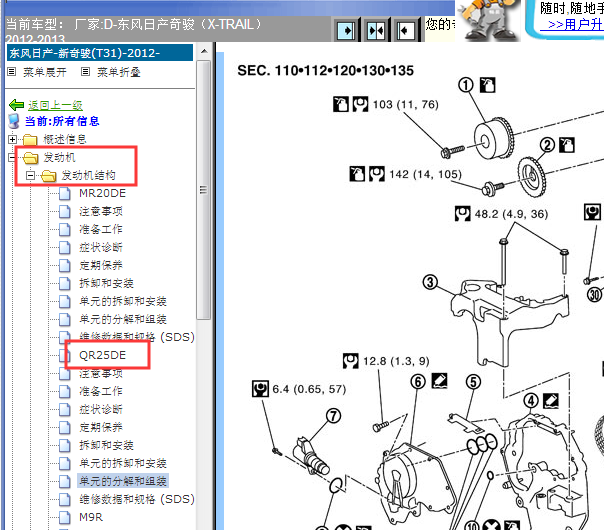604x530 pixels.
Task: Open 症状诊断 under MR20DE
Action: pyautogui.click(x=101, y=247)
